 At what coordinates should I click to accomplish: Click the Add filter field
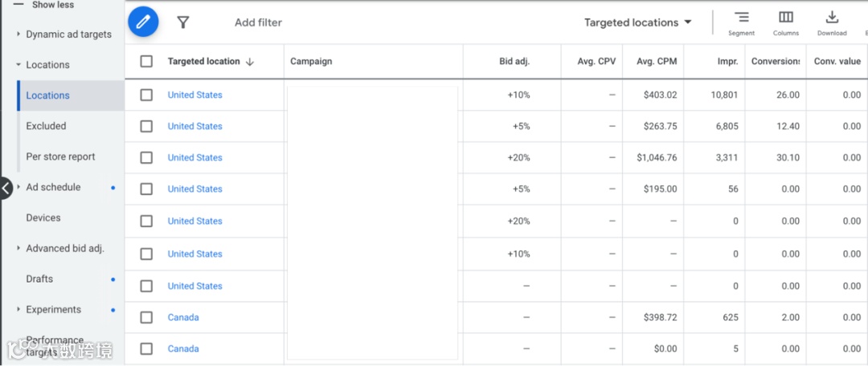coord(258,22)
